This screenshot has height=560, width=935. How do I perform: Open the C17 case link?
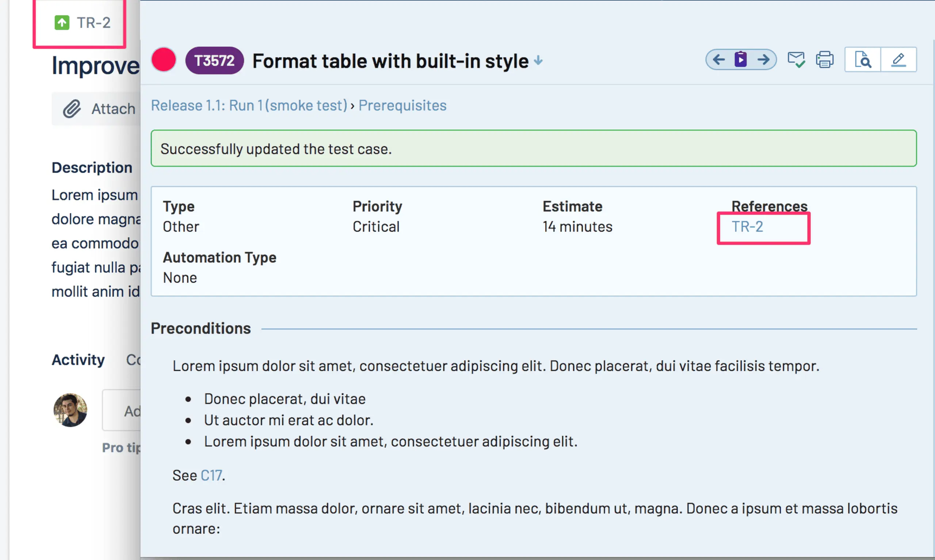click(211, 475)
